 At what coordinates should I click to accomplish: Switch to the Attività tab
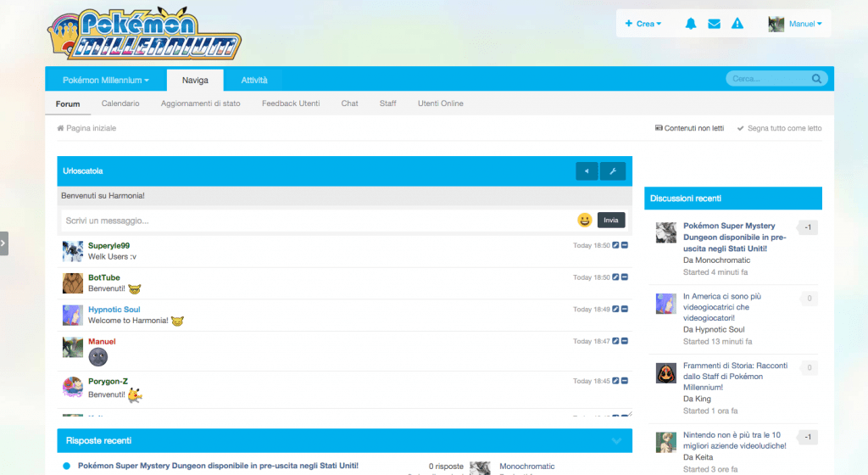254,81
